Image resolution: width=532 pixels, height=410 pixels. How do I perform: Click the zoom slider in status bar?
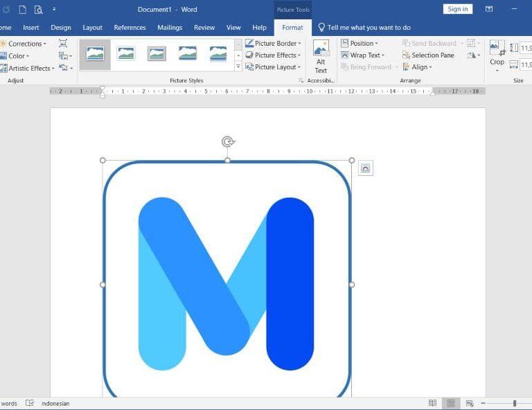(x=515, y=403)
